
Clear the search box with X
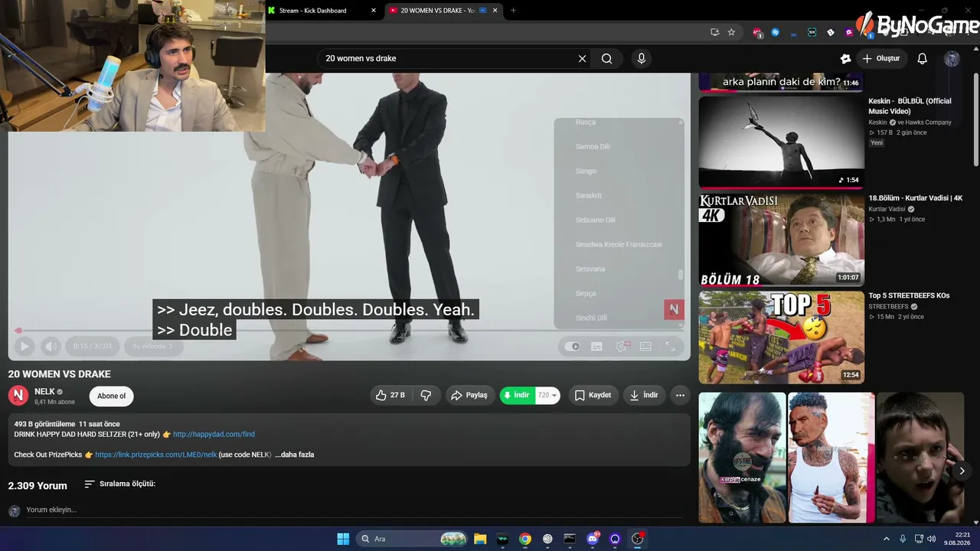coord(582,58)
